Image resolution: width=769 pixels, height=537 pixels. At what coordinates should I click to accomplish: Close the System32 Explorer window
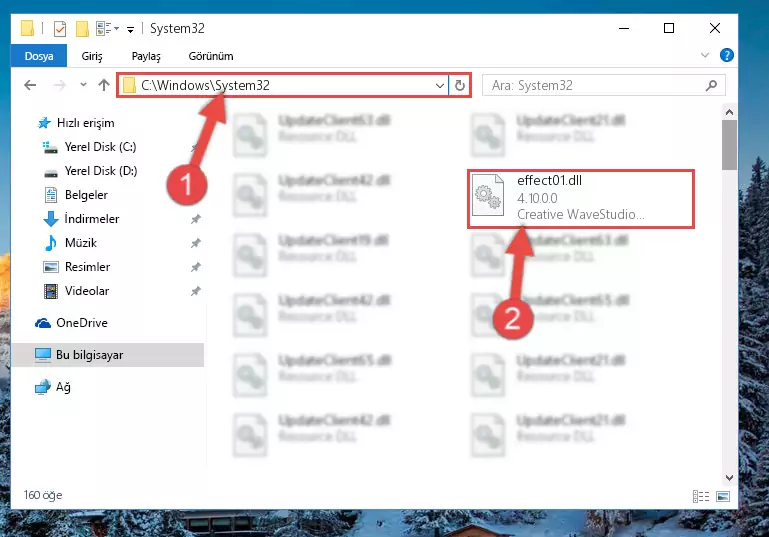(x=715, y=28)
